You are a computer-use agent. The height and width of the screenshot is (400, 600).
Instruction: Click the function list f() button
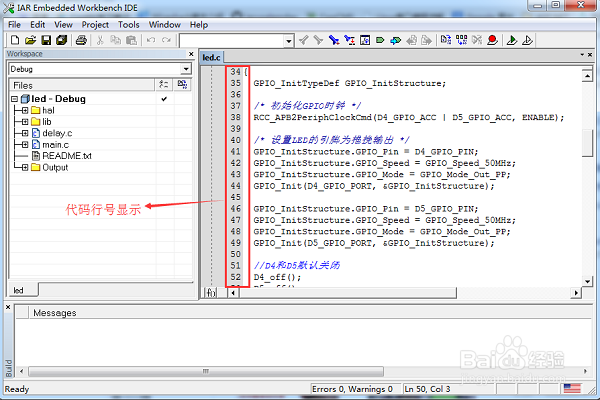click(x=211, y=293)
